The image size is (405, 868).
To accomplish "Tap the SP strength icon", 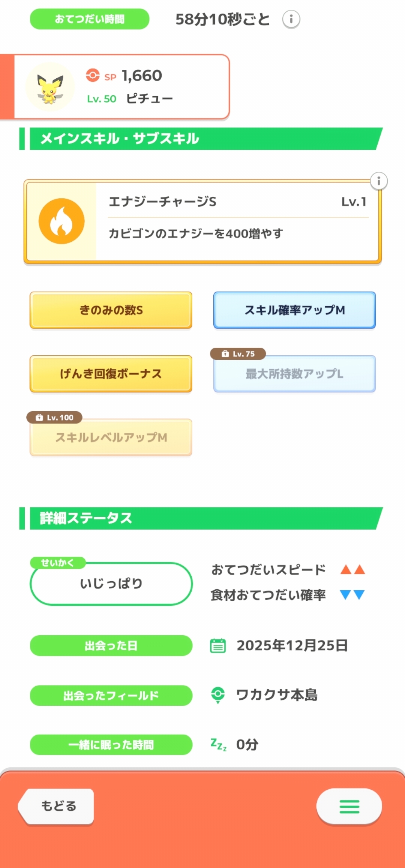I will coord(93,75).
